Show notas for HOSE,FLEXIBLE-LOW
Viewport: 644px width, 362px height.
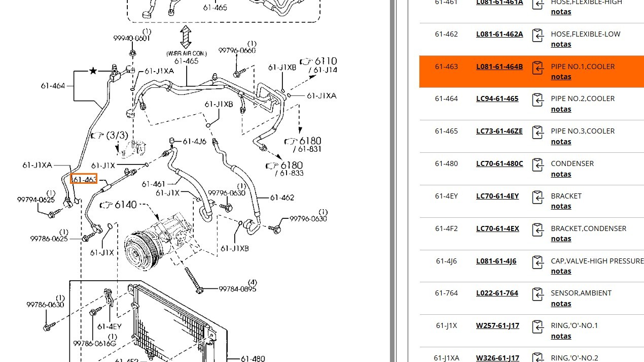click(x=561, y=44)
